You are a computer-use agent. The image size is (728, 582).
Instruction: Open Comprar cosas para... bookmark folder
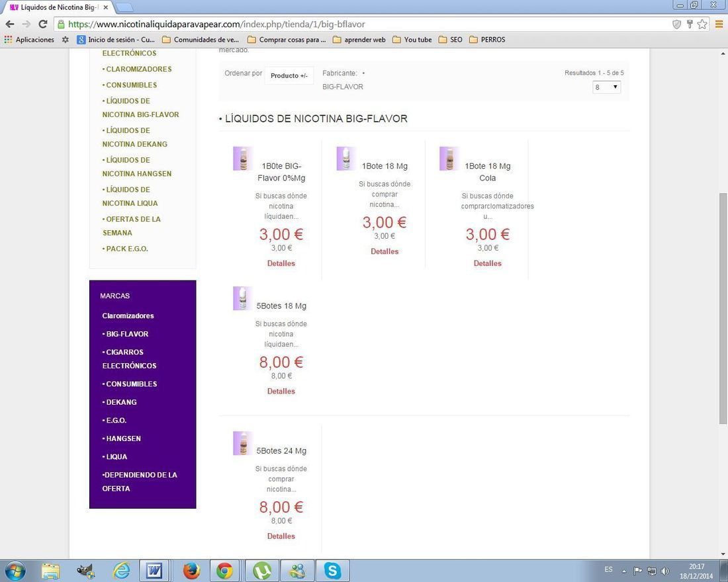287,40
